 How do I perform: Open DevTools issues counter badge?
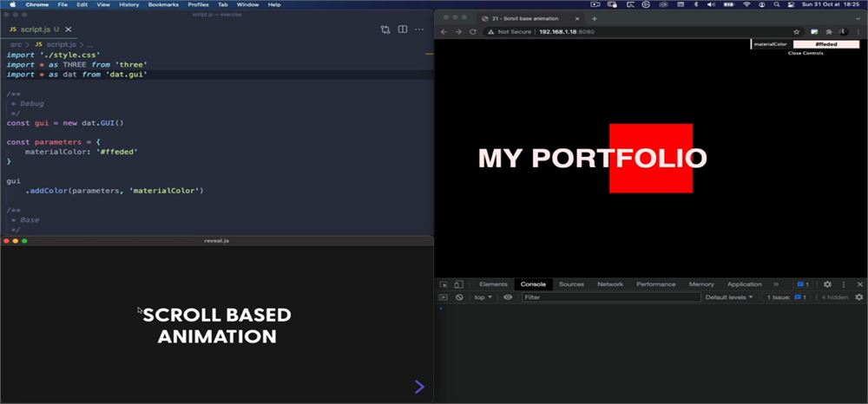[x=803, y=284]
